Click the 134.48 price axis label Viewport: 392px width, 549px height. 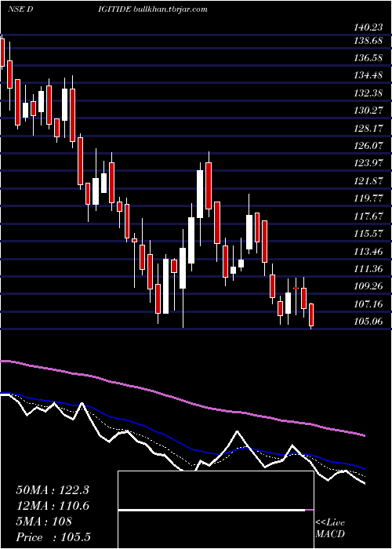click(x=368, y=75)
